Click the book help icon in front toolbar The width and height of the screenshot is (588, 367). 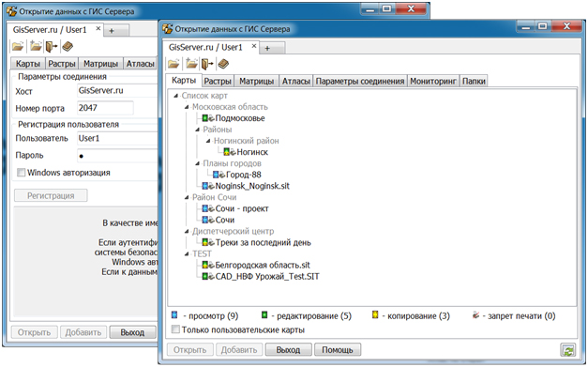click(x=223, y=64)
